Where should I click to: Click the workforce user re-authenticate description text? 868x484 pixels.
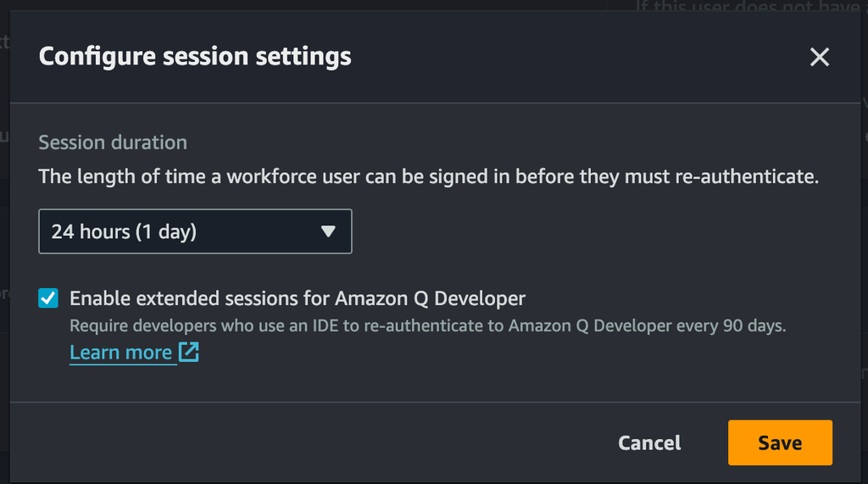[x=428, y=178]
